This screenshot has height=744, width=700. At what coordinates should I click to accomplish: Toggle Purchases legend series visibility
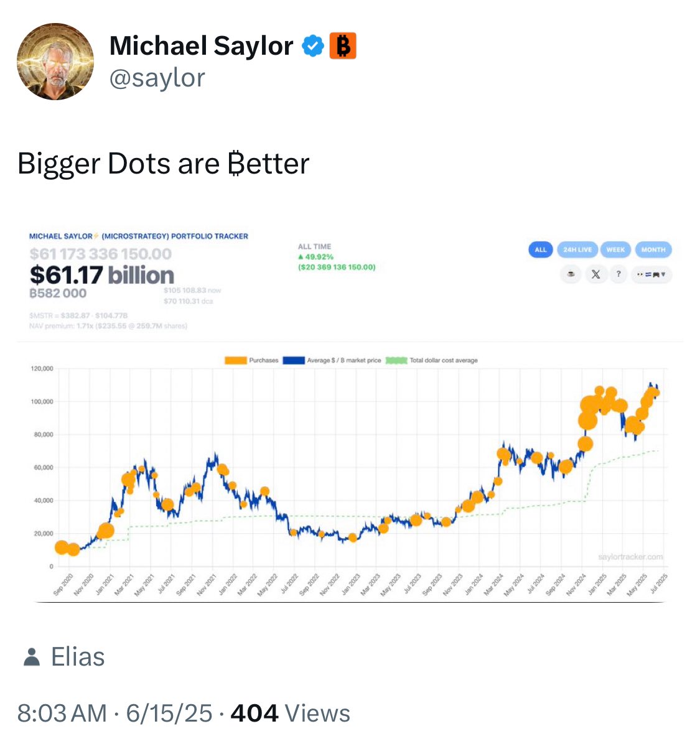251,361
